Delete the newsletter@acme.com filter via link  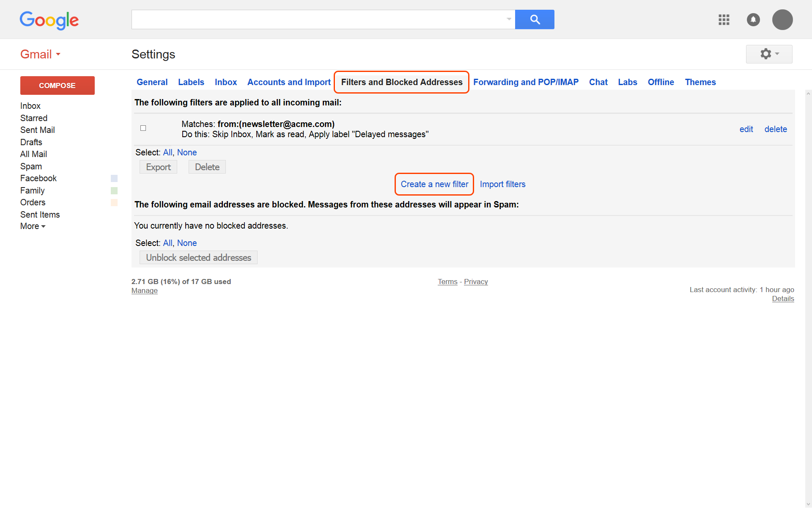[776, 129]
